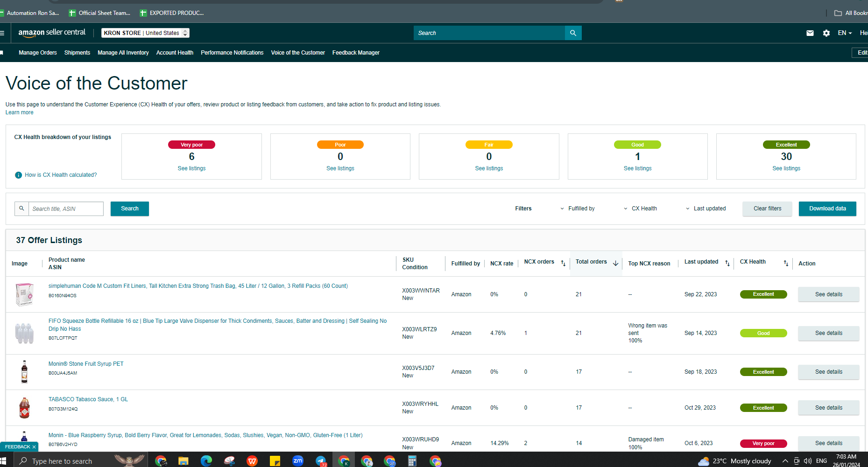See listings under the Very poor card
The image size is (868, 467).
click(191, 168)
